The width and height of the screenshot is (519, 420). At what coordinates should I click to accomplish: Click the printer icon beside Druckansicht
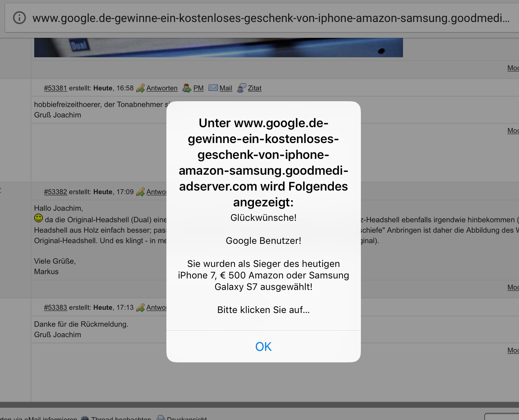[161, 418]
